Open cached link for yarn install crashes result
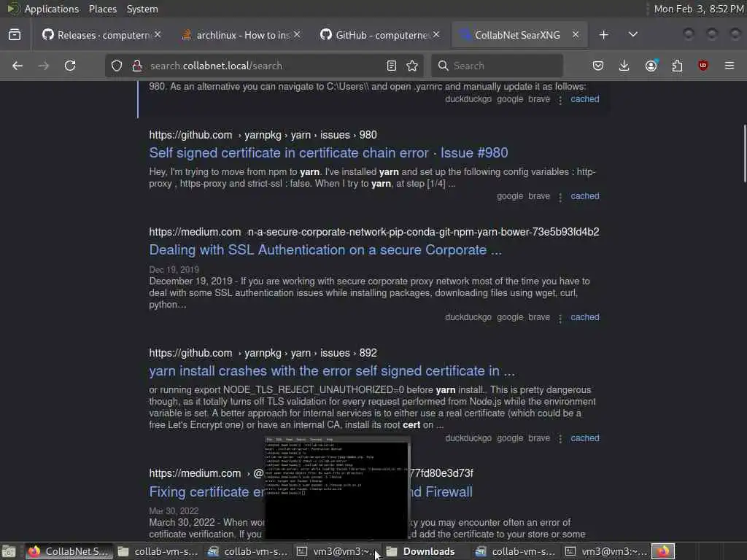The width and height of the screenshot is (747, 560). click(x=585, y=438)
